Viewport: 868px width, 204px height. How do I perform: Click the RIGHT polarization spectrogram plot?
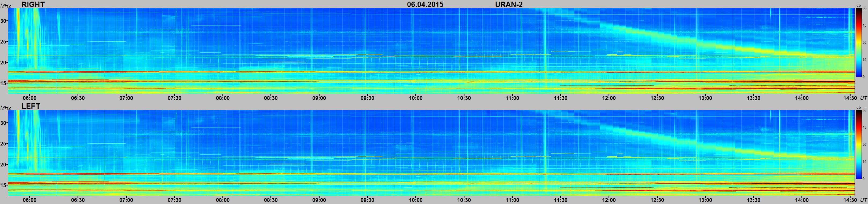pos(431,51)
